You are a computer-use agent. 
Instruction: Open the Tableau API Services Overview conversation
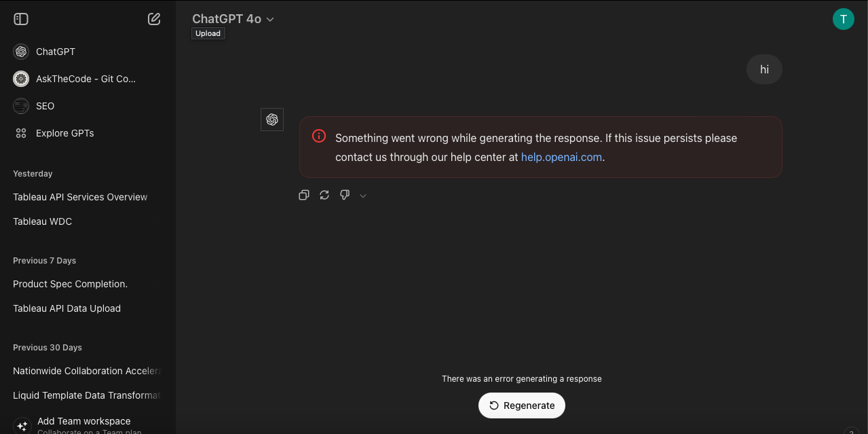[x=80, y=197]
